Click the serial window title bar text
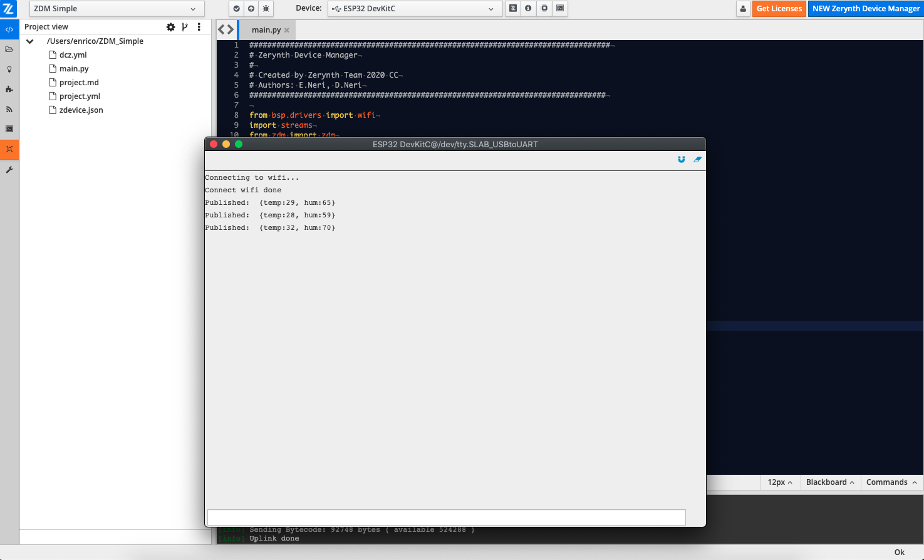924x560 pixels. 455,144
